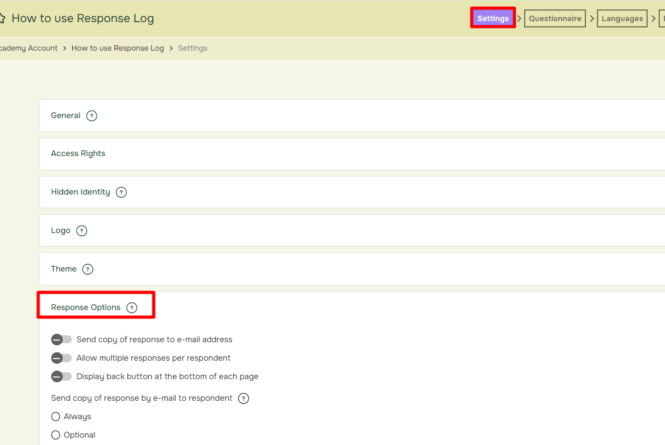Open help for send copy by e-mail to respondent

click(243, 398)
